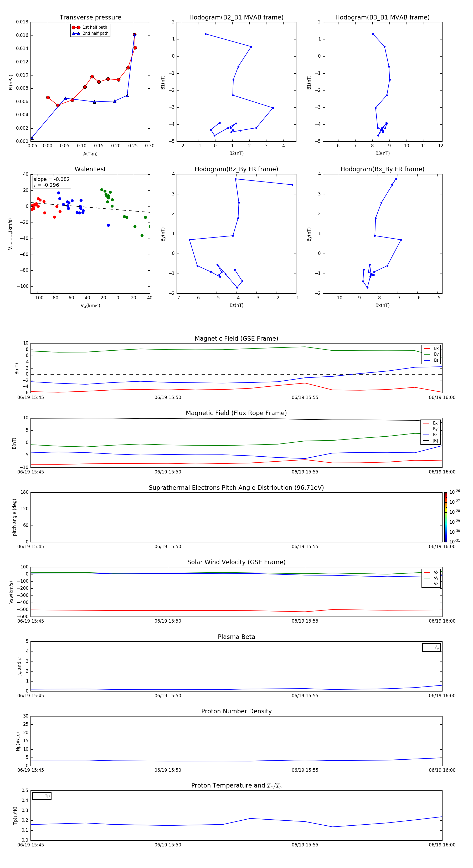Image resolution: width=473 pixels, height=868 pixels.
Task: Click the Bz legend entry in GSE magnetic field plot
Action: point(431,360)
